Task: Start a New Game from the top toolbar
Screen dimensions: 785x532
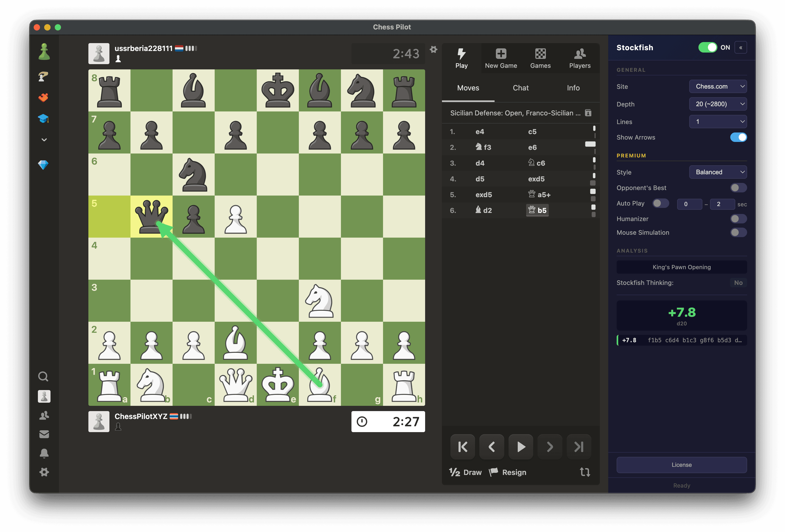Action: 501,58
